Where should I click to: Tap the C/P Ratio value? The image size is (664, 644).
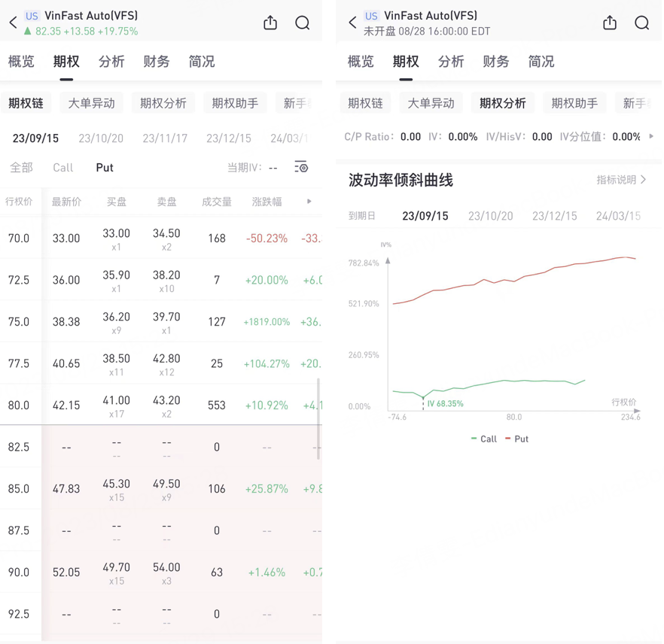[410, 137]
